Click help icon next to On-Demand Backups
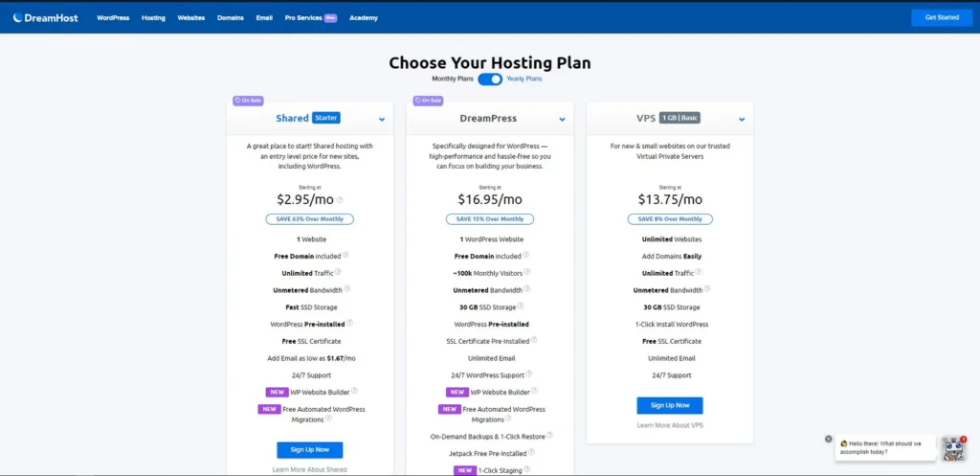Image resolution: width=980 pixels, height=476 pixels. 549,436
